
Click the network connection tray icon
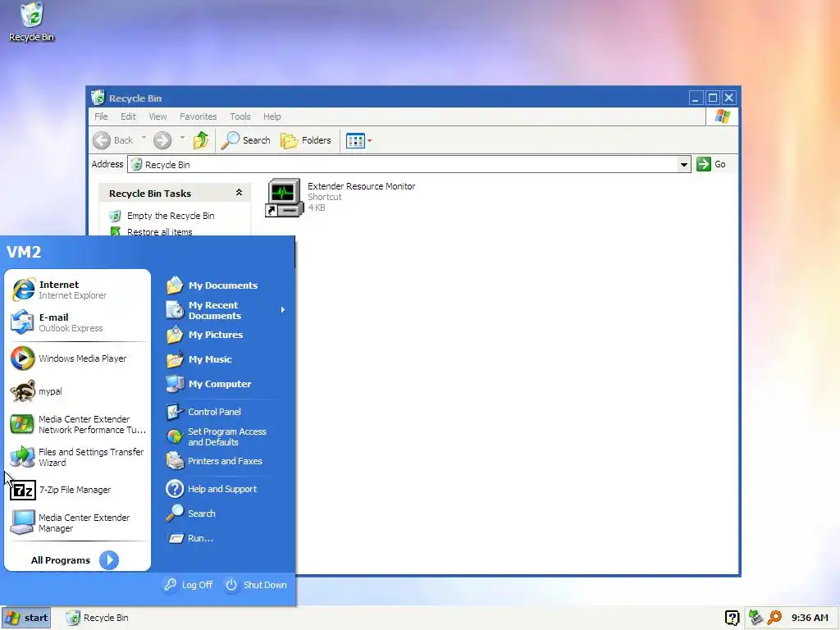(x=756, y=618)
